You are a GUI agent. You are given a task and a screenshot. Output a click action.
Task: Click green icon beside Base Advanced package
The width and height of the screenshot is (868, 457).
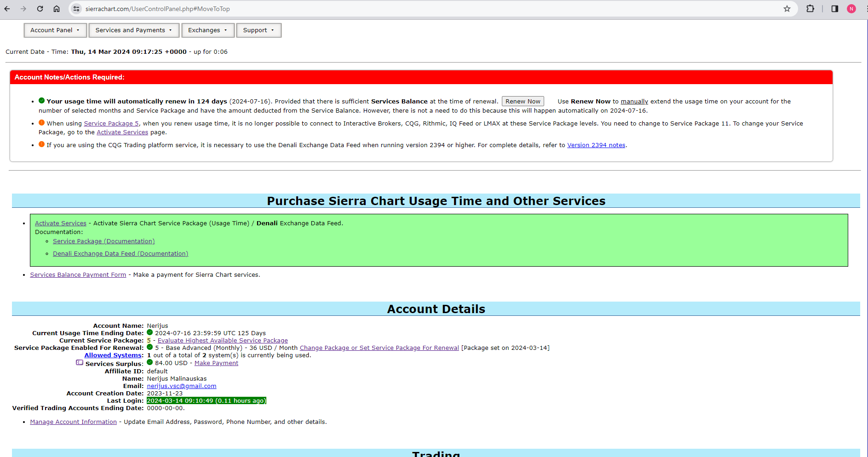point(149,347)
